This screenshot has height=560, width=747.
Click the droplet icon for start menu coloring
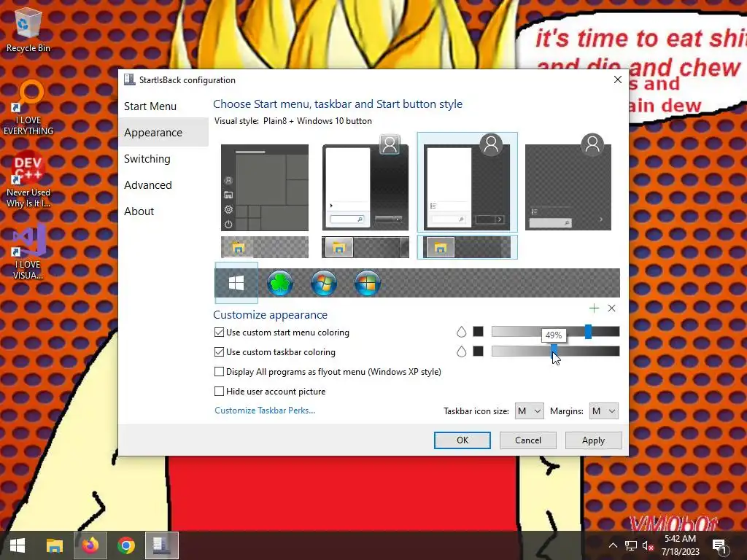461,332
